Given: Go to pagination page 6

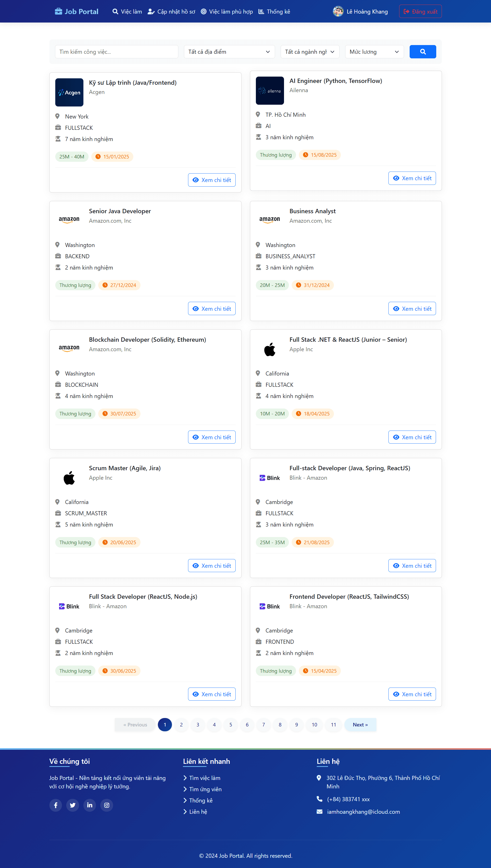Looking at the screenshot, I should [247, 724].
